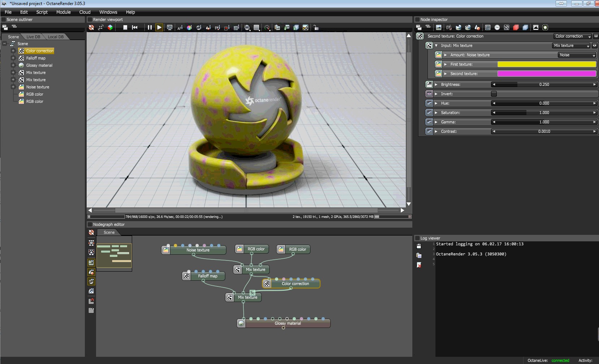
Task: Open the Script menu
Action: (x=42, y=12)
